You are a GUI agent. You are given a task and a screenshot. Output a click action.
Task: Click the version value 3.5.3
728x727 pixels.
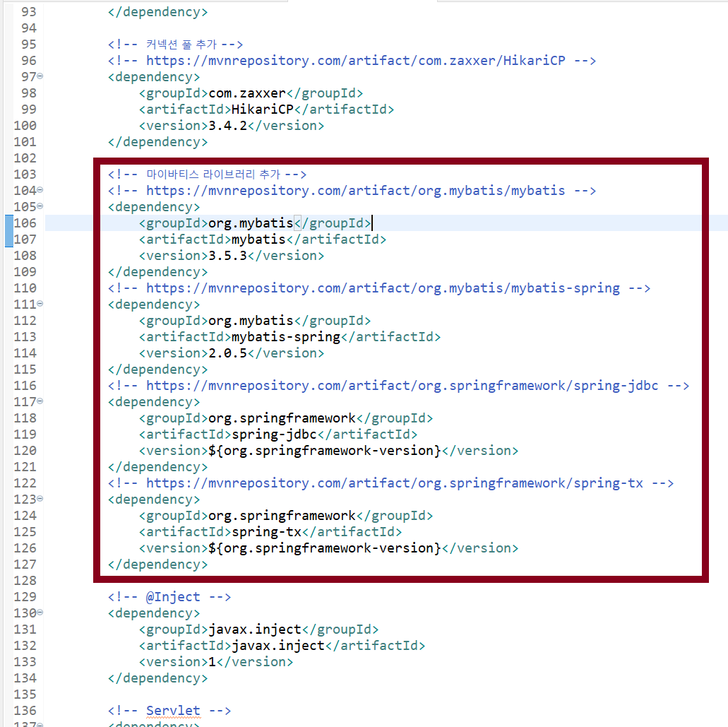click(227, 256)
